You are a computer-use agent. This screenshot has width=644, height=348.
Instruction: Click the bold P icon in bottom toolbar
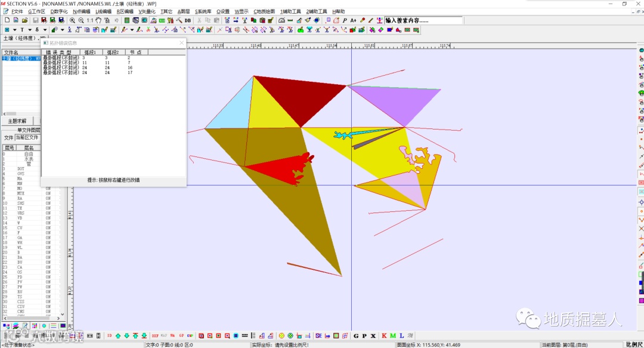(x=364, y=335)
